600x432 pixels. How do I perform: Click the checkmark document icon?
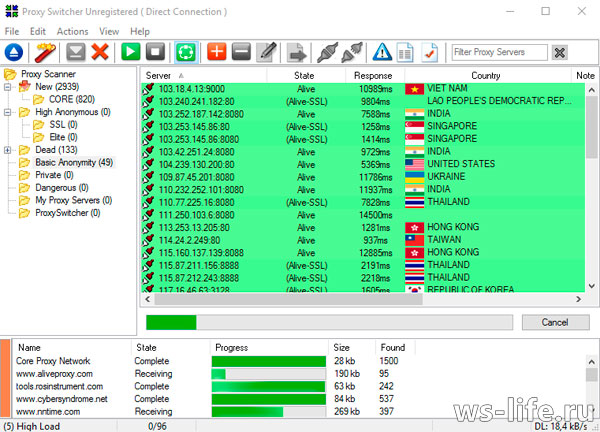[x=430, y=53]
